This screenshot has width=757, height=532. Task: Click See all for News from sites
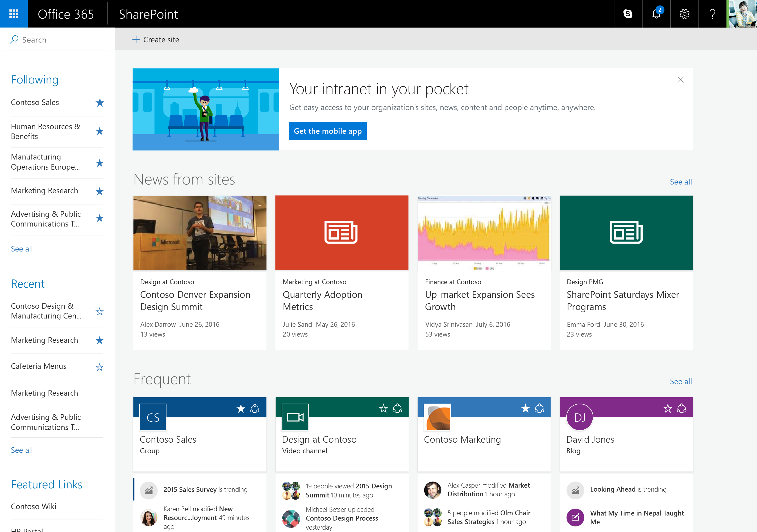click(680, 182)
